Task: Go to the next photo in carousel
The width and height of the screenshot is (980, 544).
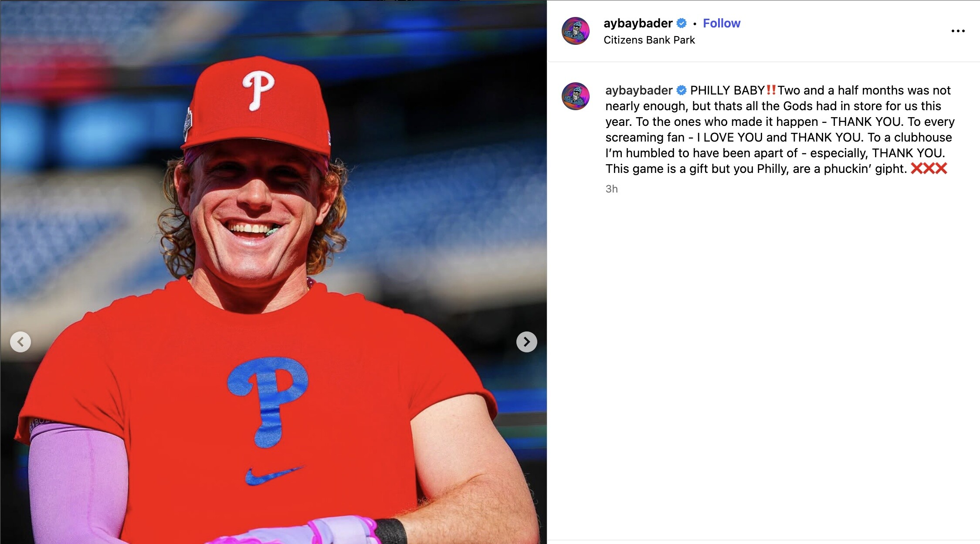Action: coord(526,342)
